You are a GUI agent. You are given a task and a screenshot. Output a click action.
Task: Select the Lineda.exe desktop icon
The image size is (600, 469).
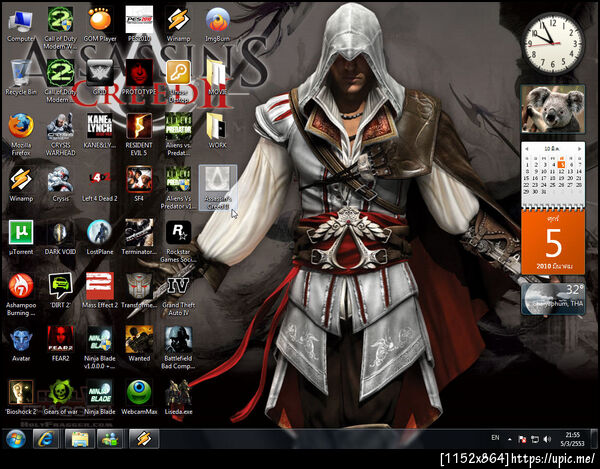[178, 397]
